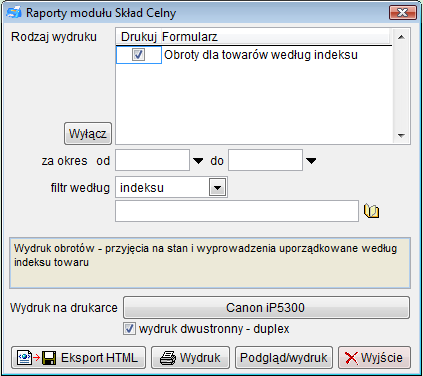Open the index lookup book icon

[371, 211]
